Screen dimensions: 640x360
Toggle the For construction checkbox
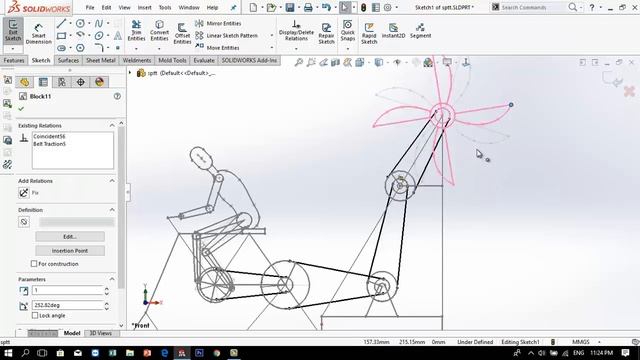click(x=34, y=264)
